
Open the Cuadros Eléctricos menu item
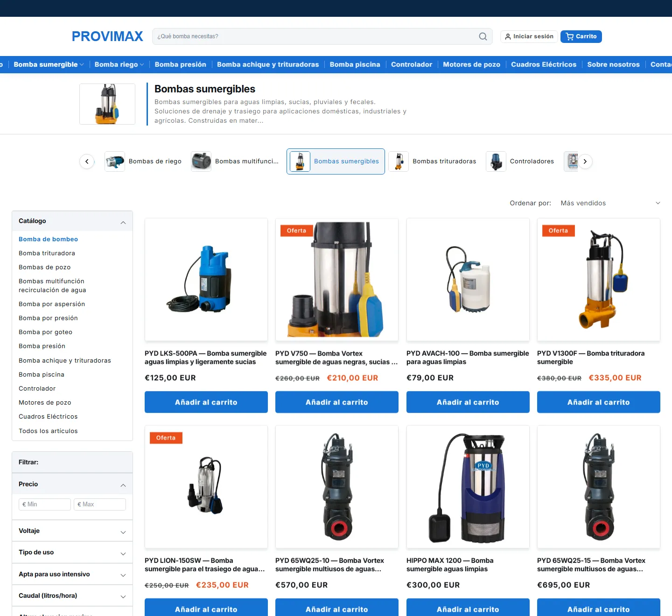coord(544,64)
